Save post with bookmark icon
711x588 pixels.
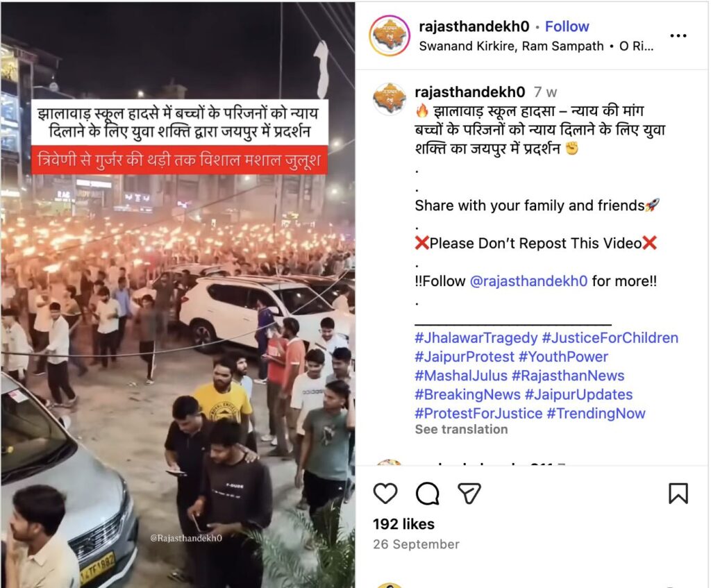click(678, 494)
